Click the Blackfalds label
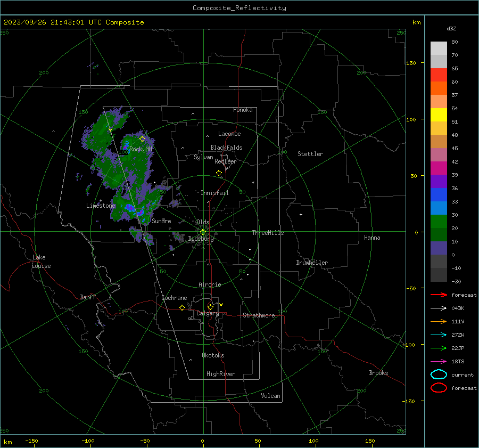This screenshot has height=448, width=479. click(x=226, y=148)
